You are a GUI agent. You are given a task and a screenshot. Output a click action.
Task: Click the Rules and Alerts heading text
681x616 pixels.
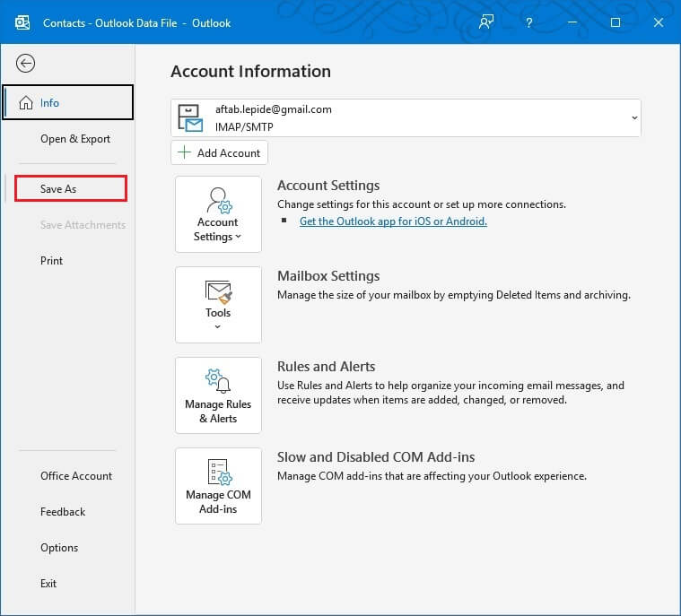pos(327,367)
